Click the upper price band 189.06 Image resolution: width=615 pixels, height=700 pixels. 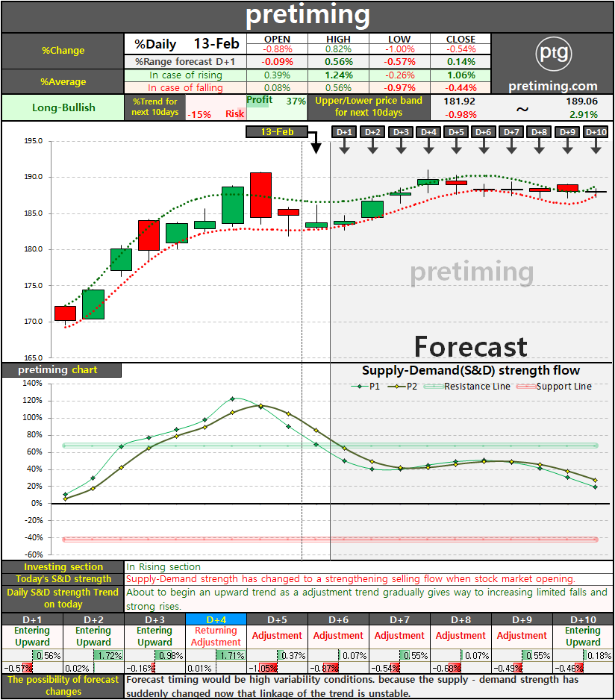pos(581,101)
